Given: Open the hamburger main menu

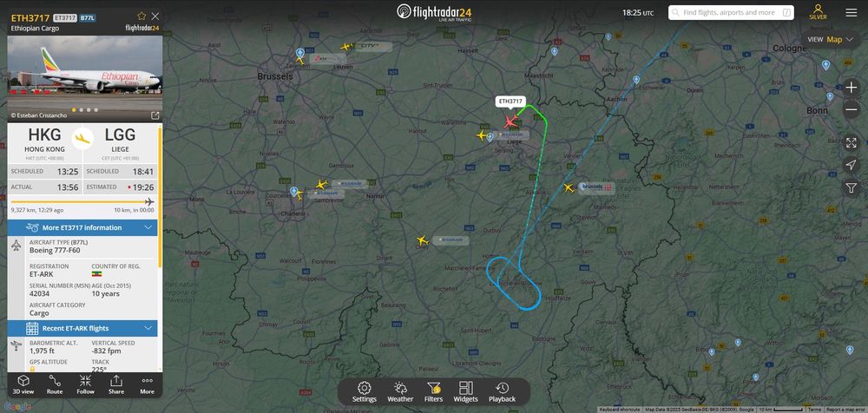Looking at the screenshot, I should click(852, 13).
